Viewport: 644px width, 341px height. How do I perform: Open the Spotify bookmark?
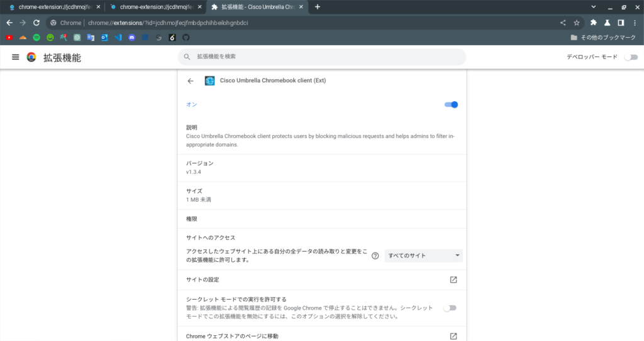(36, 38)
